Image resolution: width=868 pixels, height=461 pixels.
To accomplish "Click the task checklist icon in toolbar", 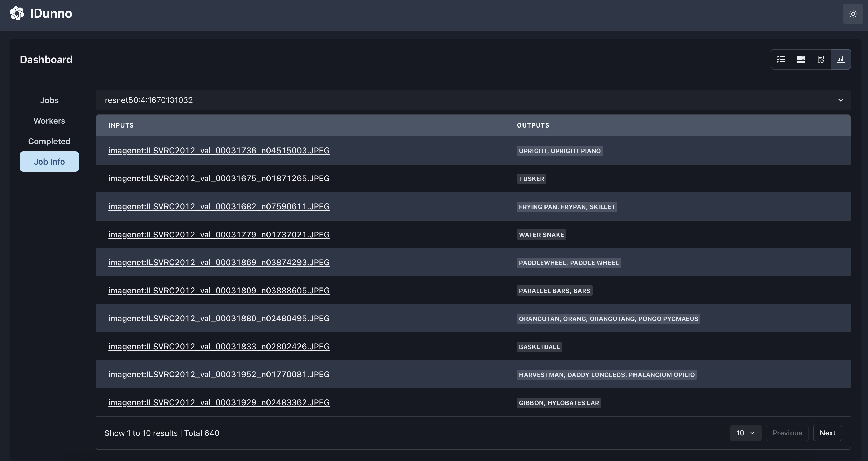I will click(781, 59).
